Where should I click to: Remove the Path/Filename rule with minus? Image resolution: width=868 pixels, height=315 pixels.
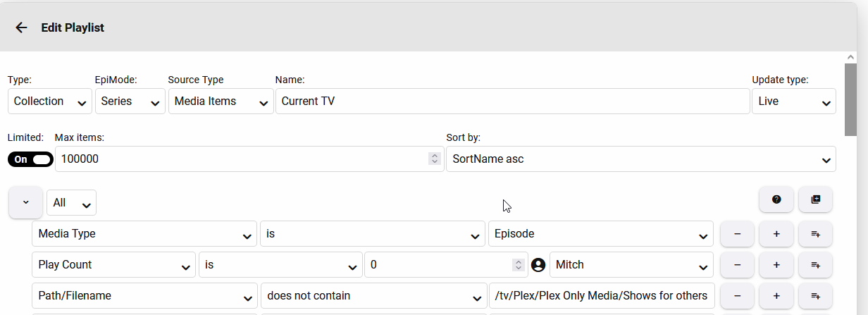737,296
